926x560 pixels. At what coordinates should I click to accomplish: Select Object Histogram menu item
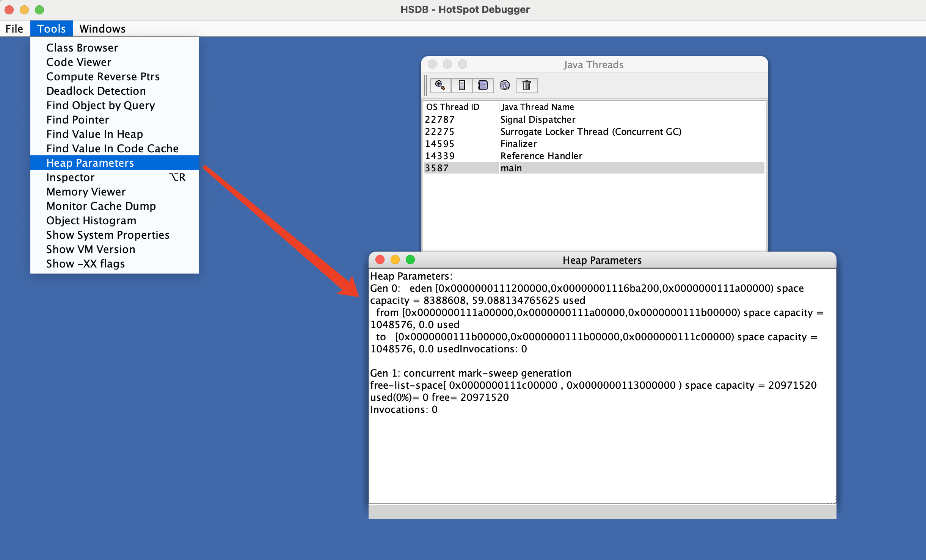(91, 221)
